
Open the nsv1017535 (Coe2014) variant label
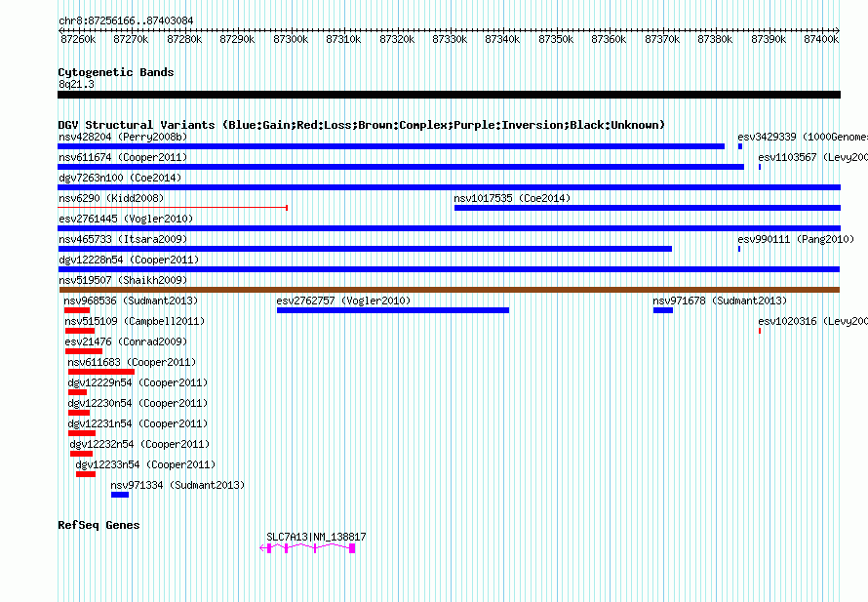pyautogui.click(x=512, y=198)
